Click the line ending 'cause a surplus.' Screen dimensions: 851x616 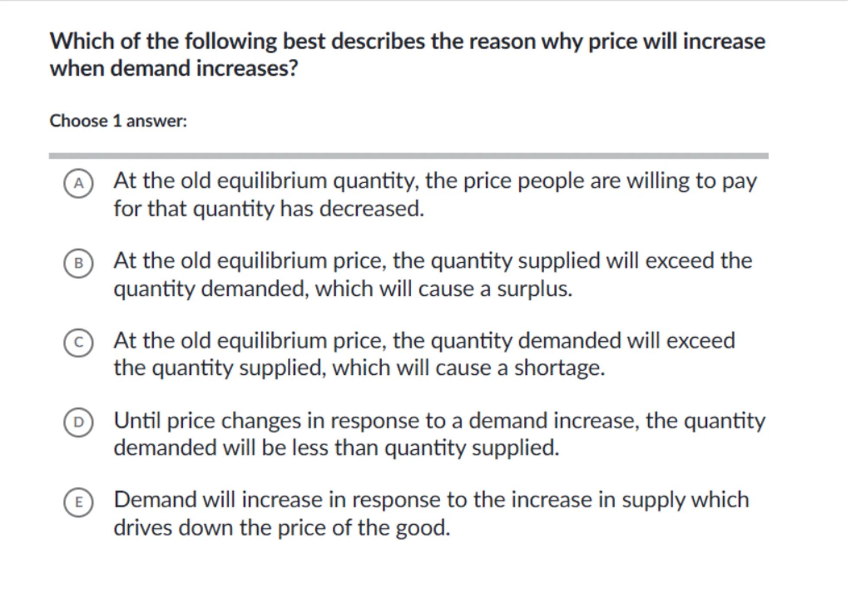(x=343, y=289)
